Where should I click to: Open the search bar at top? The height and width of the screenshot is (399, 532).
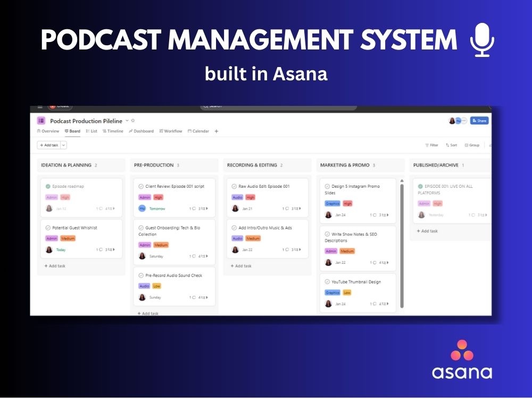coord(278,107)
